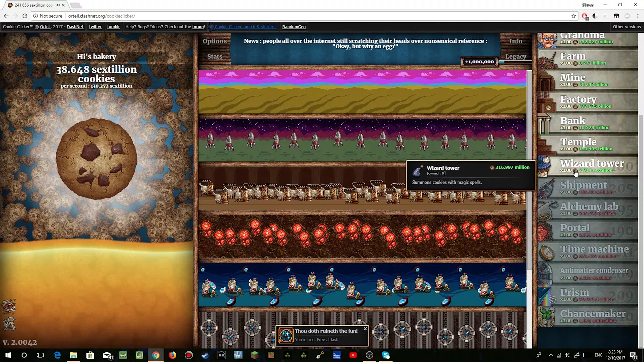Reload the Cookie Clicker page
This screenshot has height=362, width=644.
25,16
